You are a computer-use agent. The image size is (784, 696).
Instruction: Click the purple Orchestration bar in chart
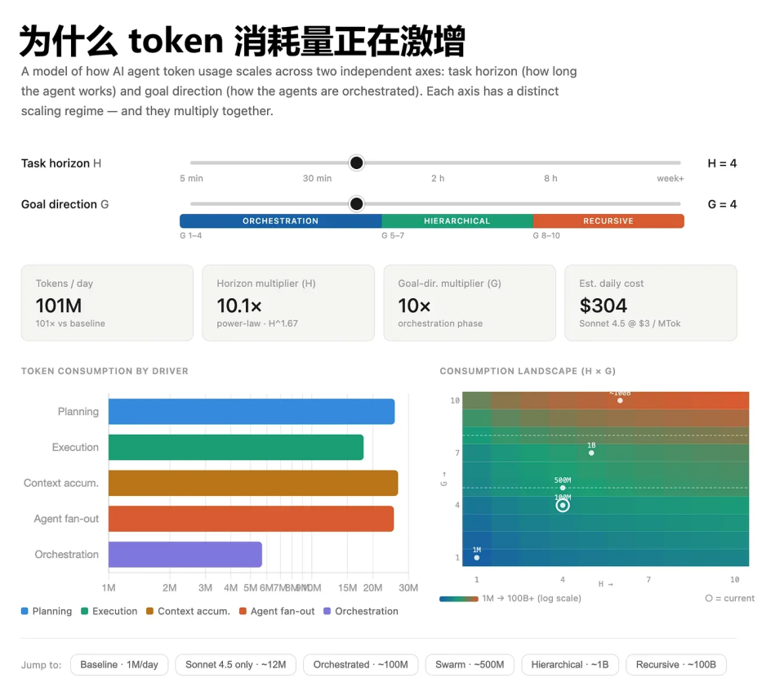tap(185, 555)
